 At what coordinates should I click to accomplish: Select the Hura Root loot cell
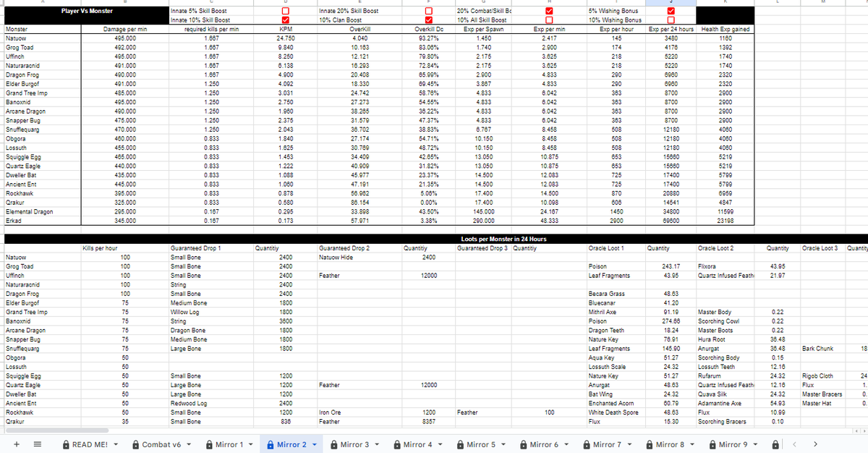726,339
